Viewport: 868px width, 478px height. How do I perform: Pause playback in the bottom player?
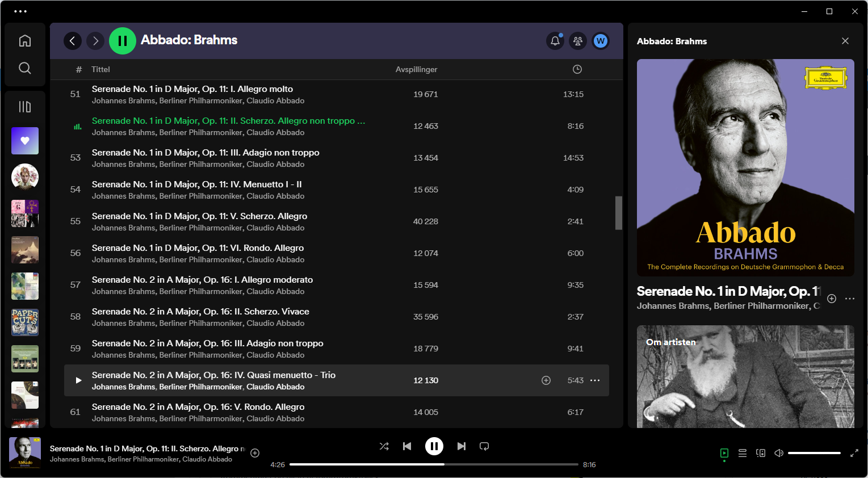(434, 446)
